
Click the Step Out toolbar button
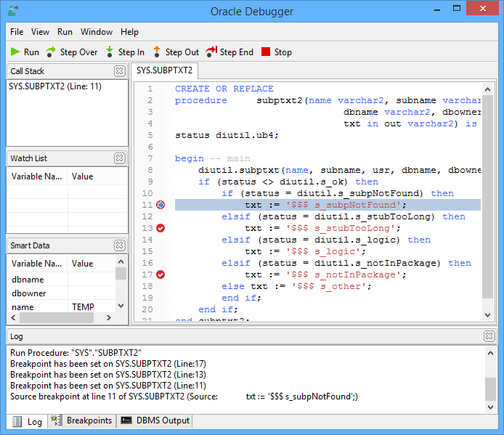tap(176, 52)
